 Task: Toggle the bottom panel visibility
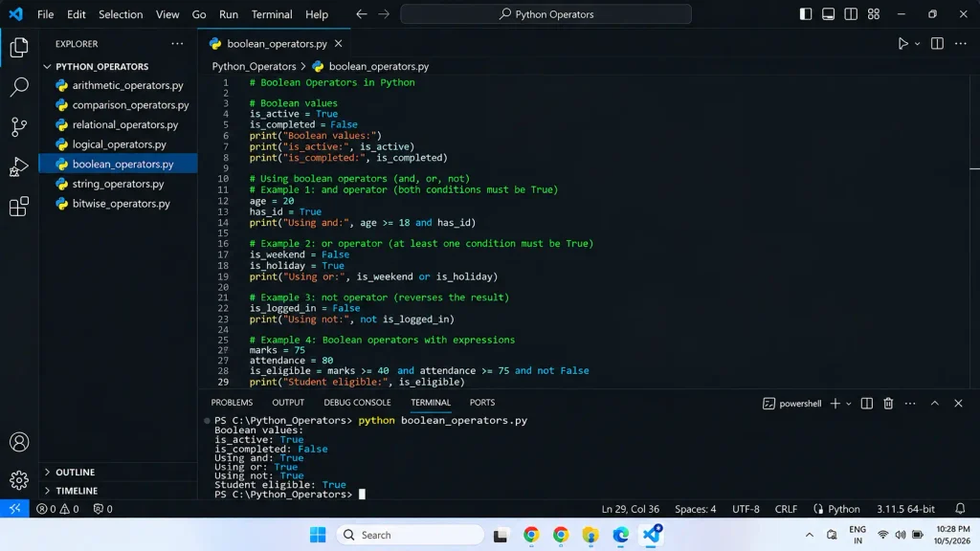pyautogui.click(x=828, y=13)
